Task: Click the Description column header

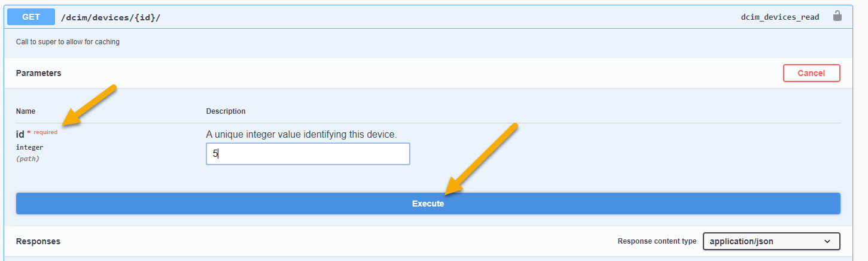Action: (226, 111)
